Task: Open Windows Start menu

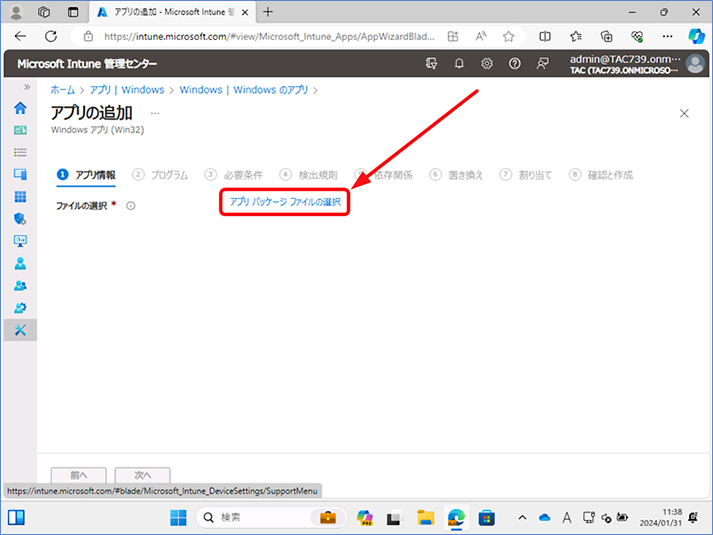Action: [x=178, y=518]
